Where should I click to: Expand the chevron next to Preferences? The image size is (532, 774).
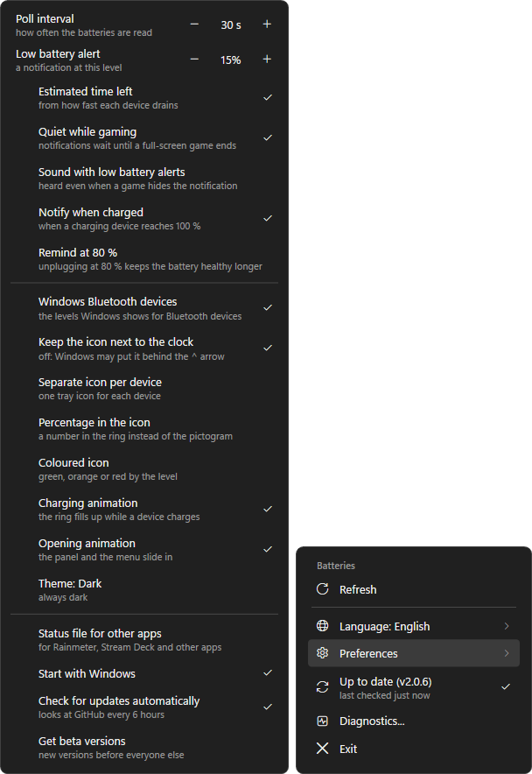507,653
